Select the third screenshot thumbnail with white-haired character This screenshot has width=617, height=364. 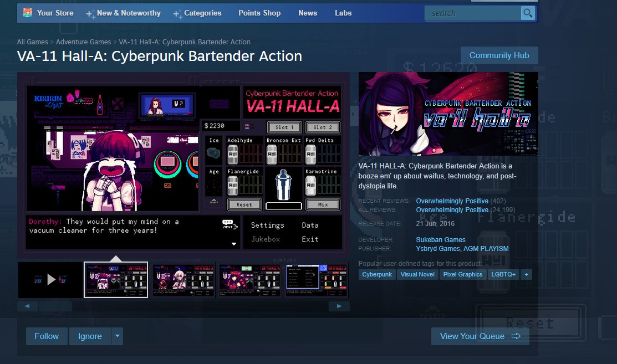point(183,279)
